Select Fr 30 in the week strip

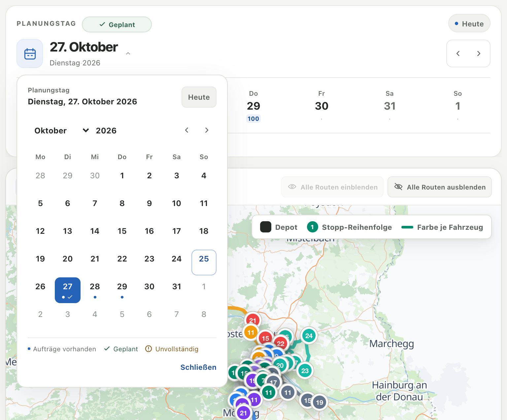321,106
